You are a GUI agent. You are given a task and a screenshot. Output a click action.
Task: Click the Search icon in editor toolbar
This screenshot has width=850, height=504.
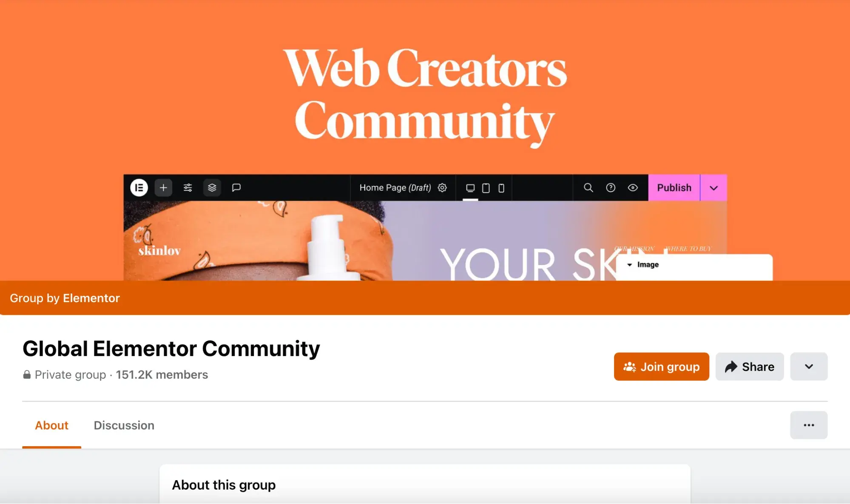[589, 188]
